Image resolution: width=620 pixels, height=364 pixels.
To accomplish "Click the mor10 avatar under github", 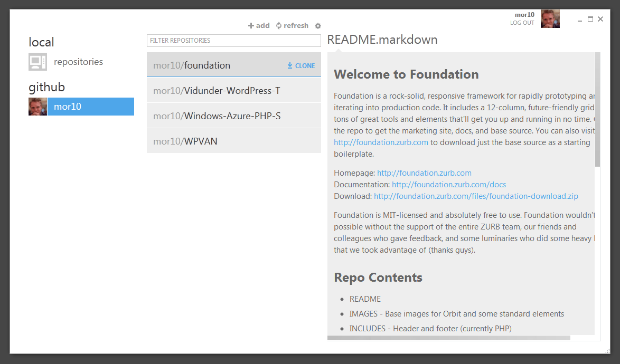I will [37, 107].
